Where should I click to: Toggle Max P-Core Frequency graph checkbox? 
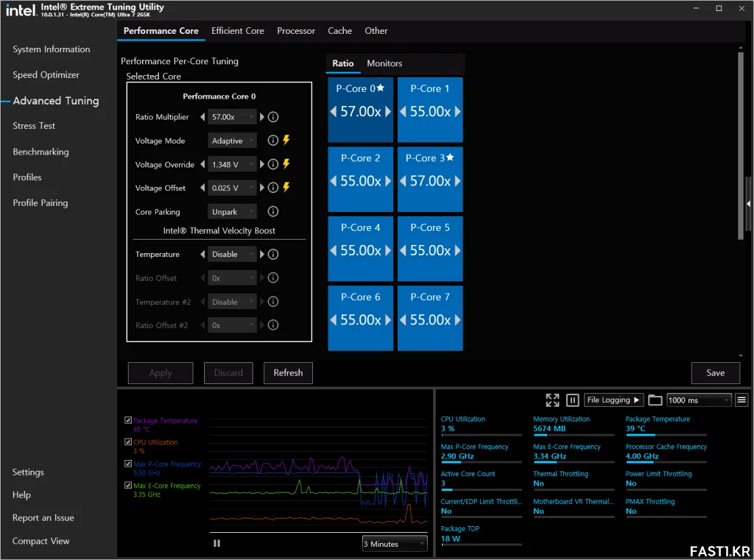tap(128, 464)
